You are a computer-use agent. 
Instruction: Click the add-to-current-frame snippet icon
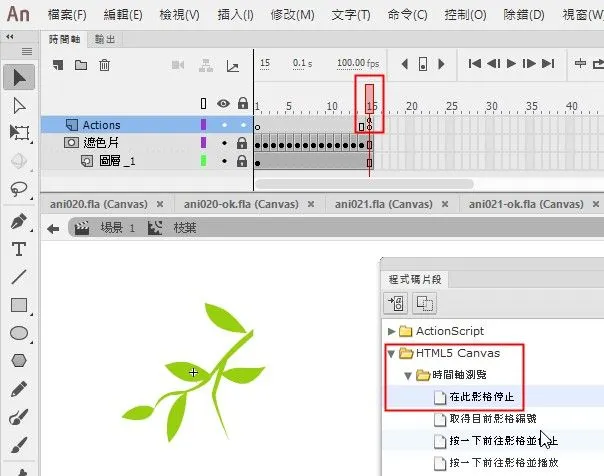tap(396, 303)
